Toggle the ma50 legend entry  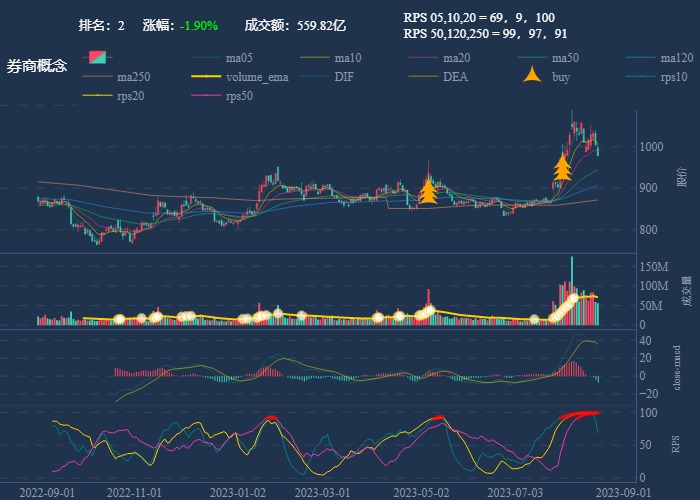(x=534, y=58)
